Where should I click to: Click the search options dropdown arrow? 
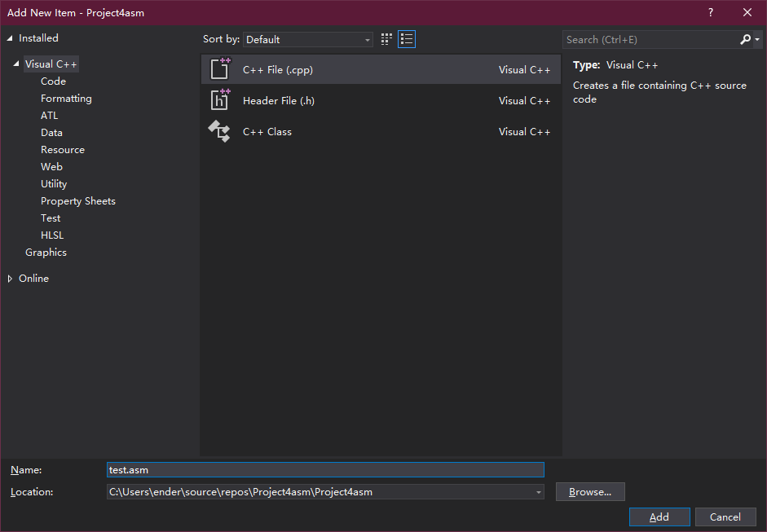[756, 39]
